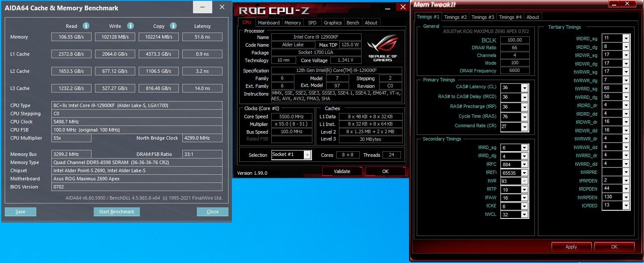Open tRDPDEN dropdown

[x=626, y=188]
